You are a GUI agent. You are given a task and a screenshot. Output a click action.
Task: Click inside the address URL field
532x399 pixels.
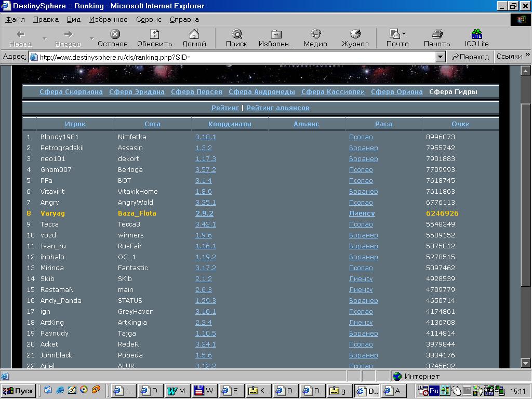234,57
